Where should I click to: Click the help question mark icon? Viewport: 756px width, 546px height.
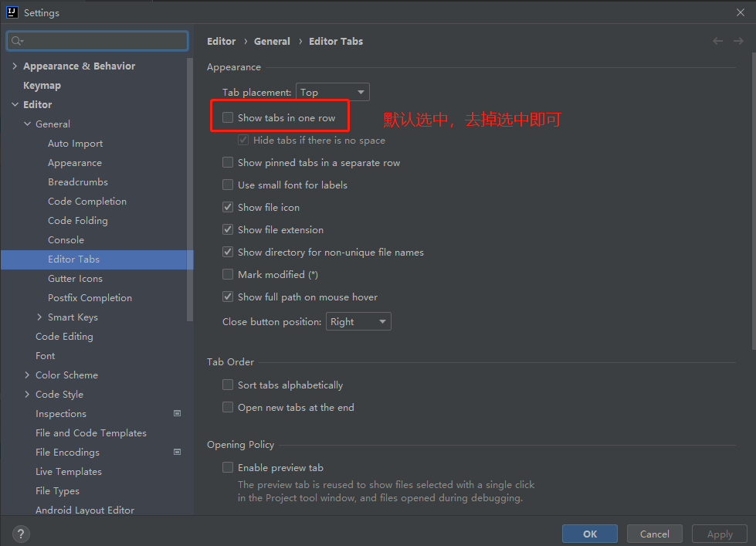click(x=21, y=534)
